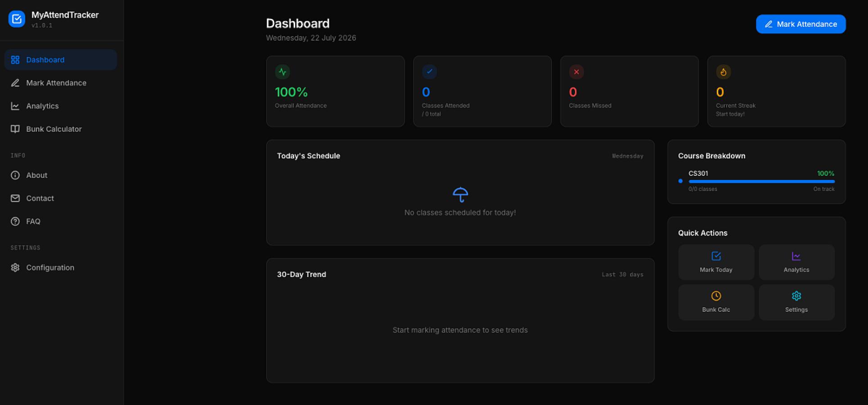Click the Analytics quick action label
Viewport: 868px width, 405px height.
click(x=796, y=270)
